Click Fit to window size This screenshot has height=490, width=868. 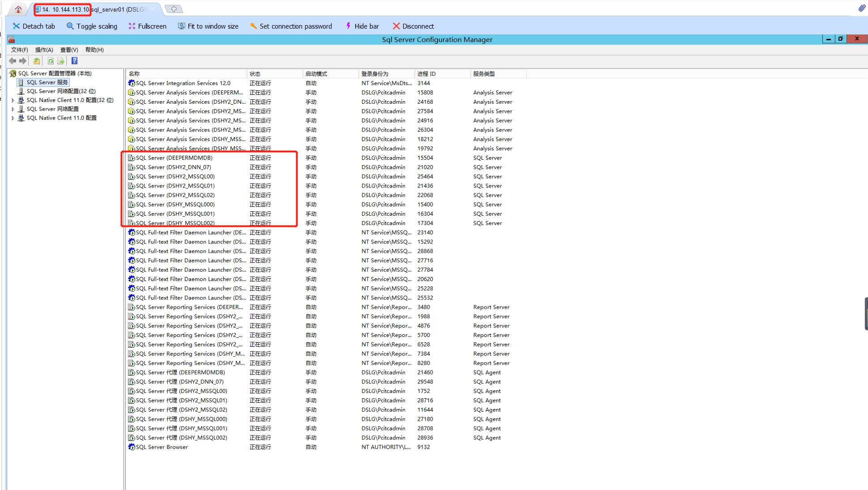tap(208, 26)
